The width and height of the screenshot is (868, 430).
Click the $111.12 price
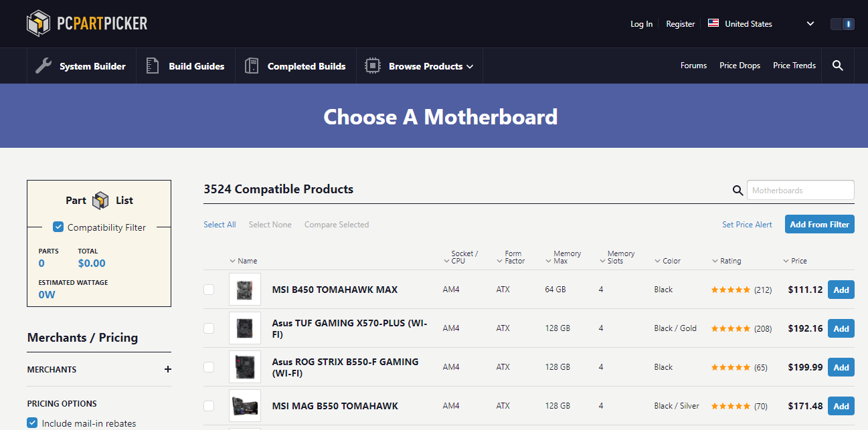pyautogui.click(x=805, y=290)
